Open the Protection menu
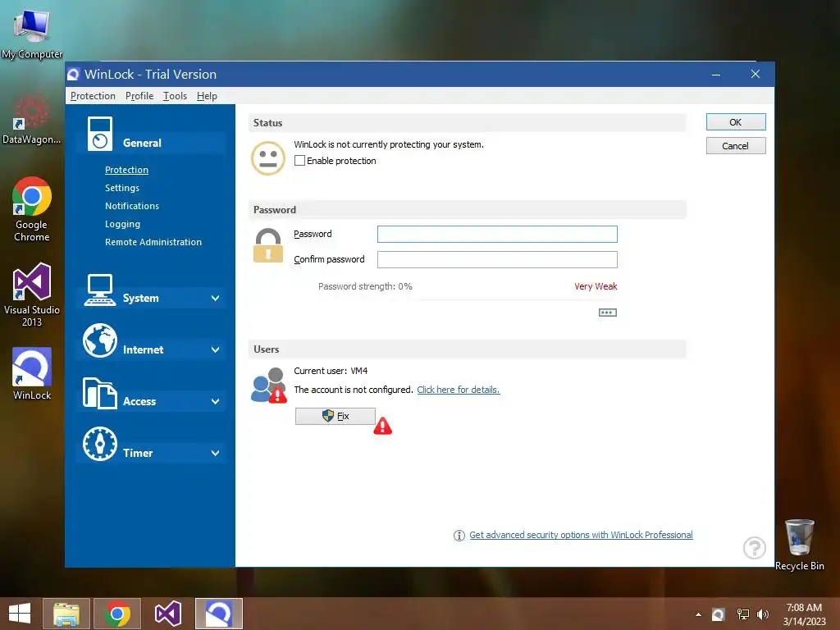 (x=93, y=96)
